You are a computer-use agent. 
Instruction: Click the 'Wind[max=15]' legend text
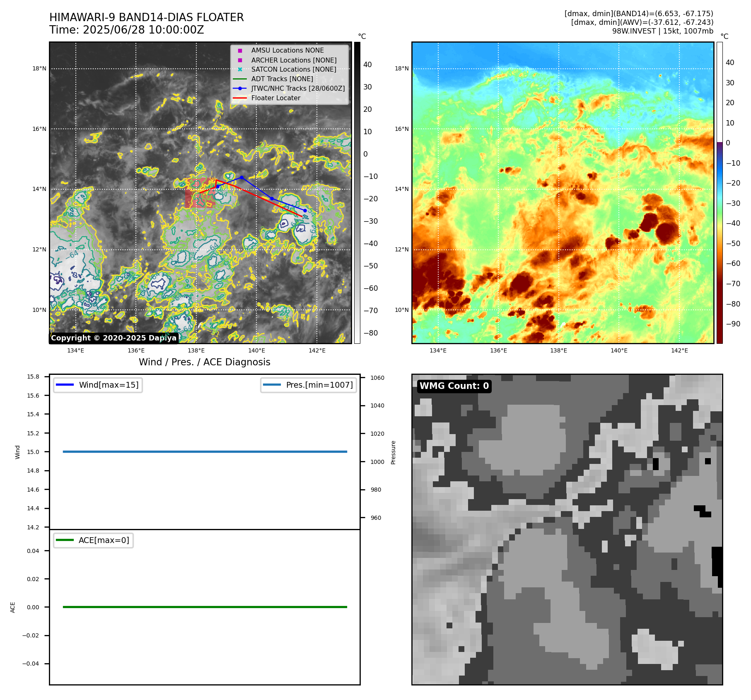pos(109,385)
